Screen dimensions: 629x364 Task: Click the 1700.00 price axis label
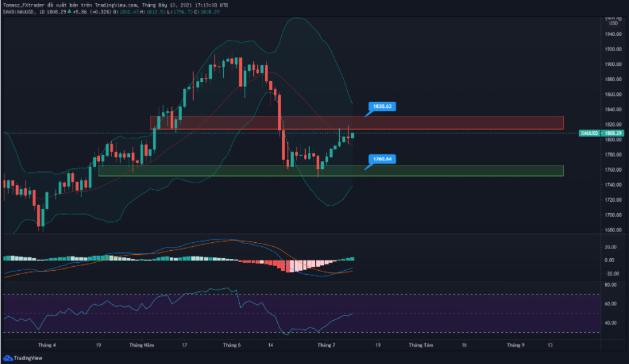coord(613,215)
